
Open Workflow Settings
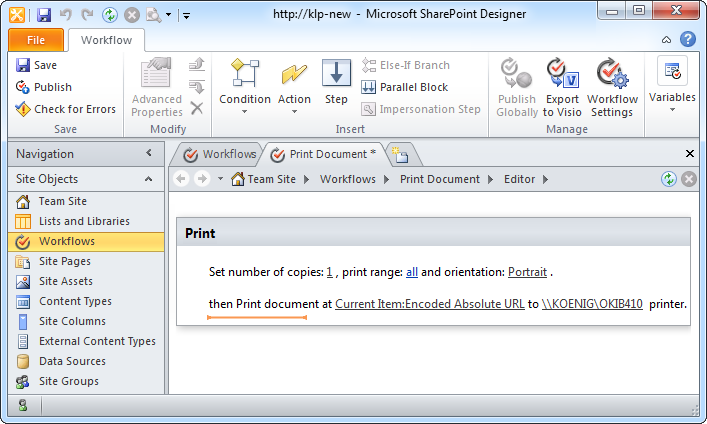coord(612,88)
